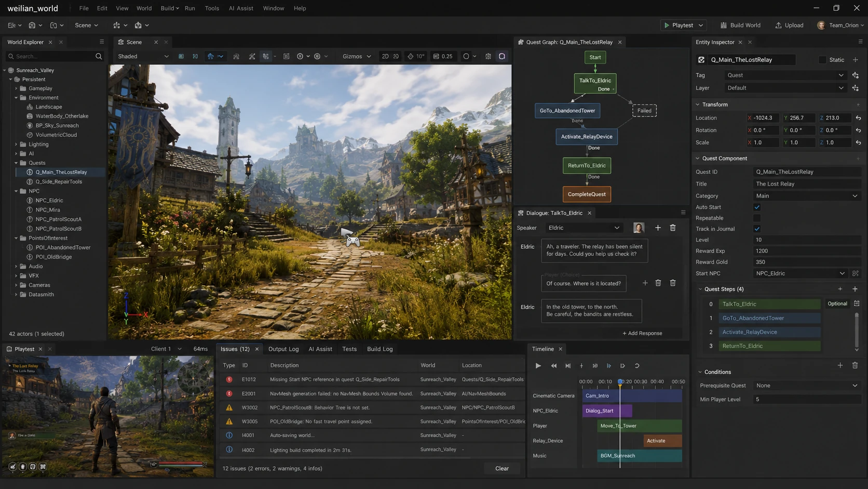Viewport: 868px width, 489px height.
Task: Switch to the Tests tab
Action: tap(349, 349)
